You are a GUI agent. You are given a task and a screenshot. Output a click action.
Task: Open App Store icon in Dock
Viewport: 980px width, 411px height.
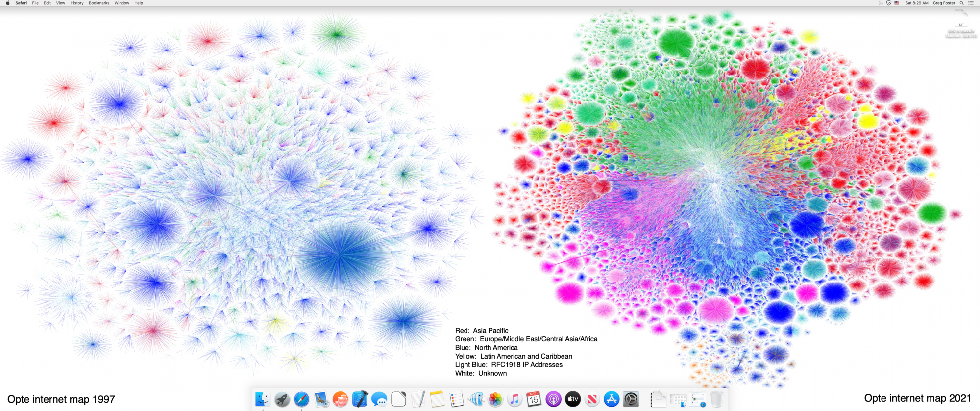point(612,399)
